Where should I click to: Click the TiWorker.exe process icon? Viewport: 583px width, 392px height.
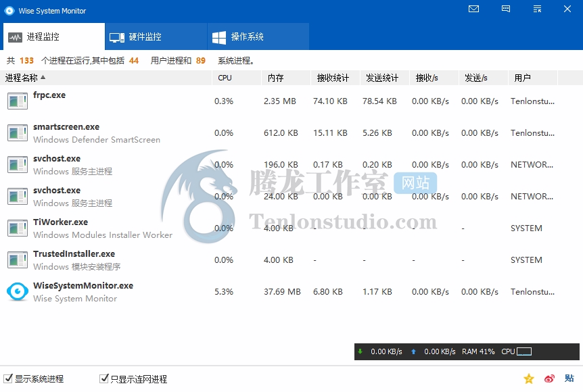tap(18, 228)
